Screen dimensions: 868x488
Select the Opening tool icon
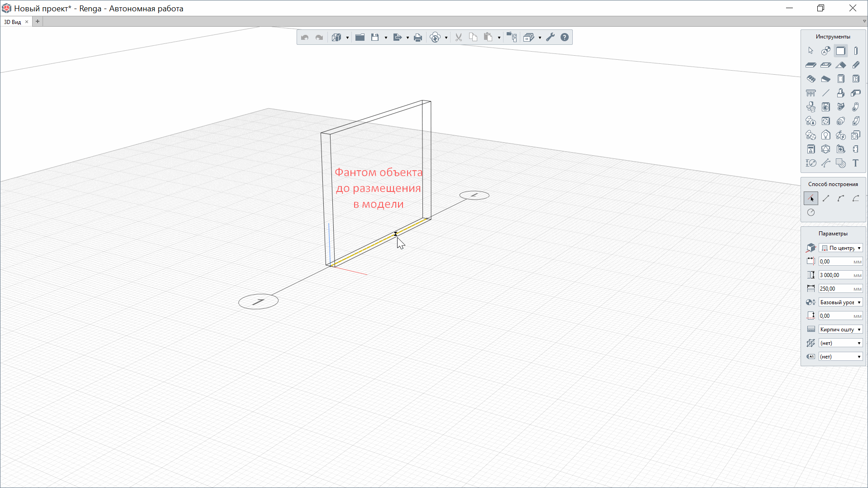pos(825,65)
